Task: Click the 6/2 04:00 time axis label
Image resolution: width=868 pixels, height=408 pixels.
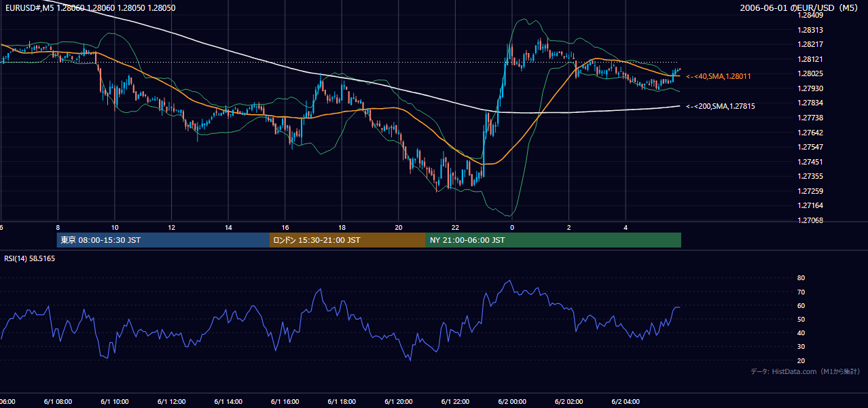Action: click(626, 402)
